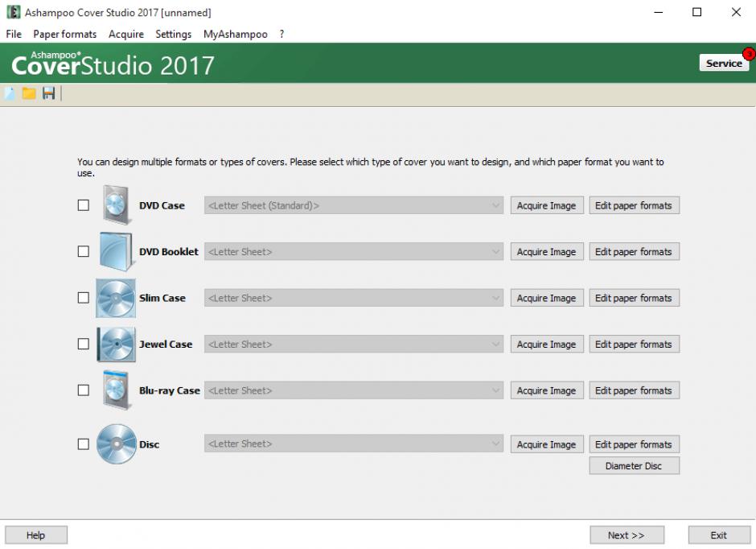756x549 pixels.
Task: Click the Ashampoo app icon in title bar
Action: [x=14, y=12]
